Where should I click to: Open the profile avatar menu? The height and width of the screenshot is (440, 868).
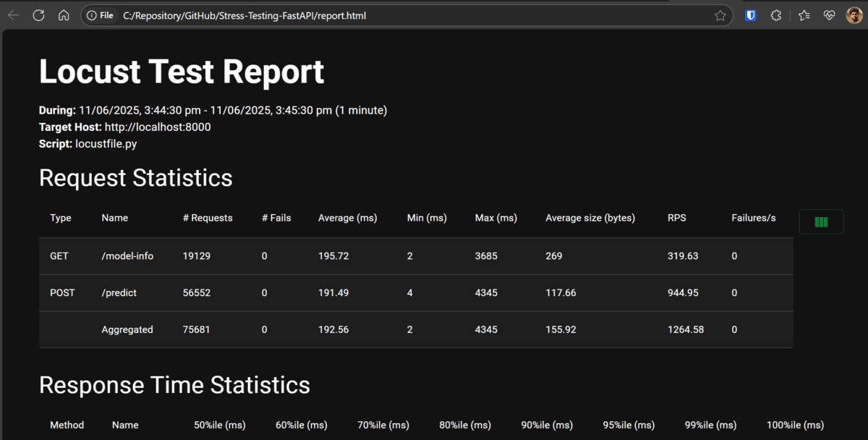click(x=854, y=15)
